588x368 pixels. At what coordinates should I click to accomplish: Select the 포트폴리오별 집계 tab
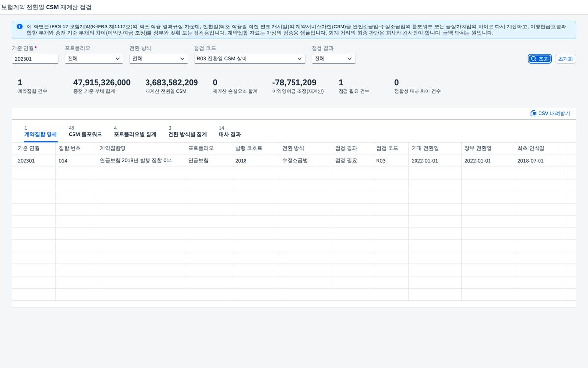point(135,131)
